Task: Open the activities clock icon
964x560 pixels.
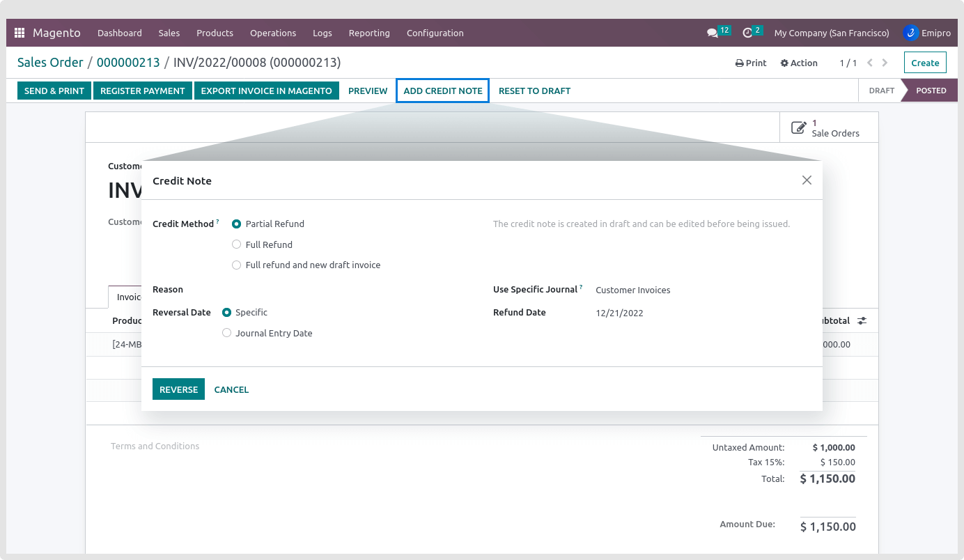Action: tap(747, 33)
